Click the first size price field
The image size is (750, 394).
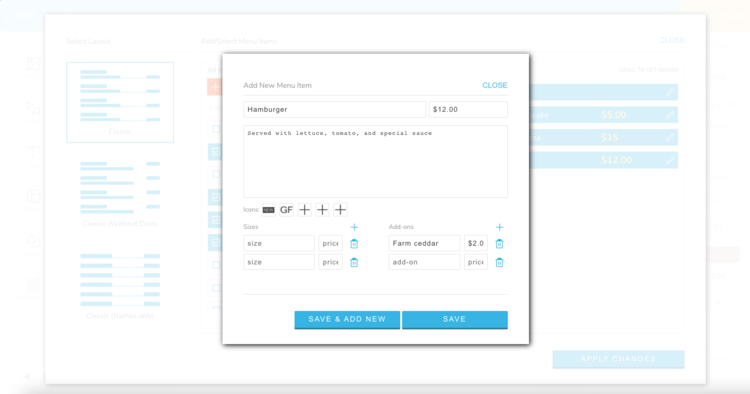(x=331, y=243)
